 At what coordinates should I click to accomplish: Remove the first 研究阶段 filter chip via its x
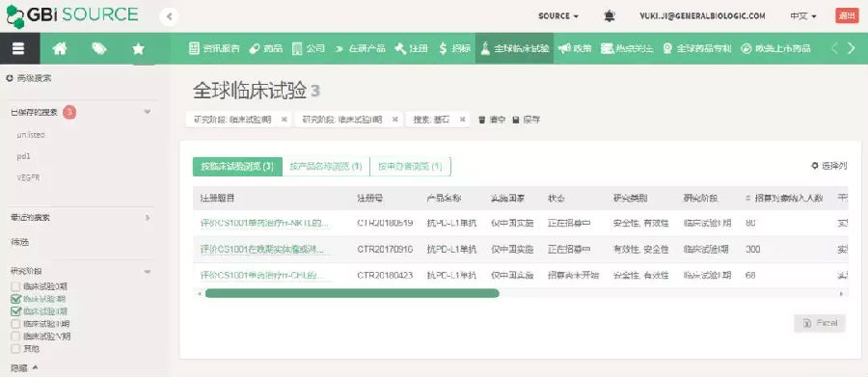[284, 120]
